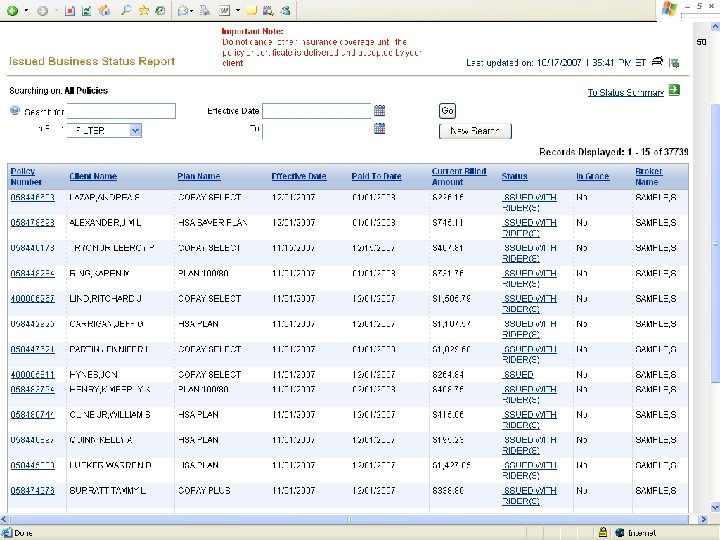
Task: Sort by Client Name column header
Action: (x=93, y=176)
